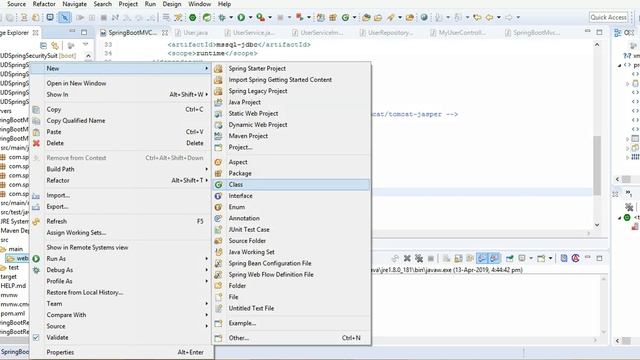The height and width of the screenshot is (360, 640).
Task: Select the main folder in explorer
Action: pos(16,249)
